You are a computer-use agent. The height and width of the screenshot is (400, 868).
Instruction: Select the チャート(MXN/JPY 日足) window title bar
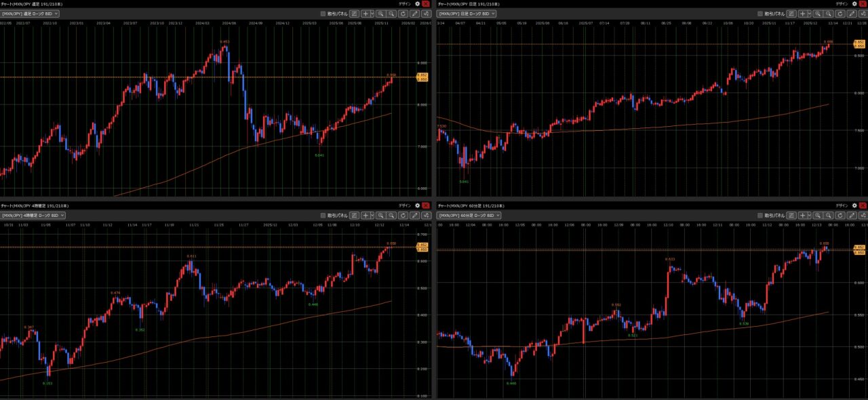point(610,3)
